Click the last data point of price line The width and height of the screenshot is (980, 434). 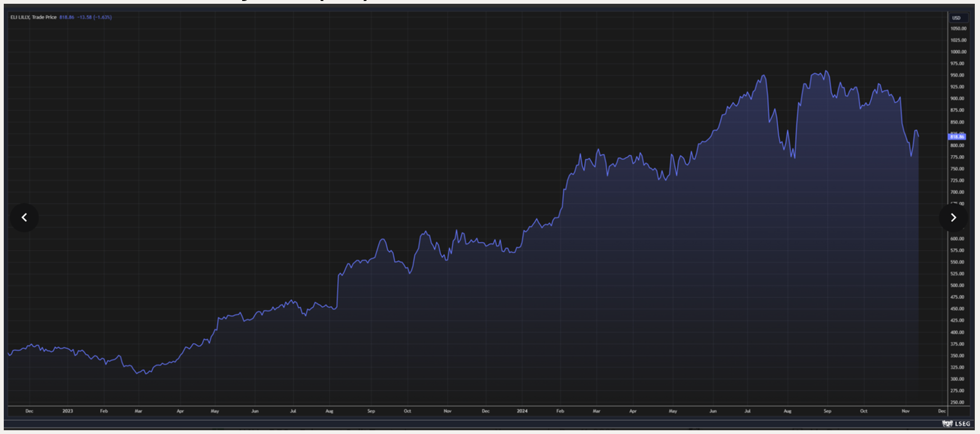918,137
